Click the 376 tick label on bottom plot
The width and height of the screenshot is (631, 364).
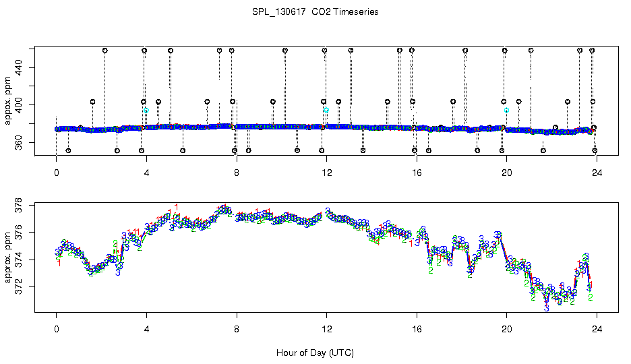(19, 233)
